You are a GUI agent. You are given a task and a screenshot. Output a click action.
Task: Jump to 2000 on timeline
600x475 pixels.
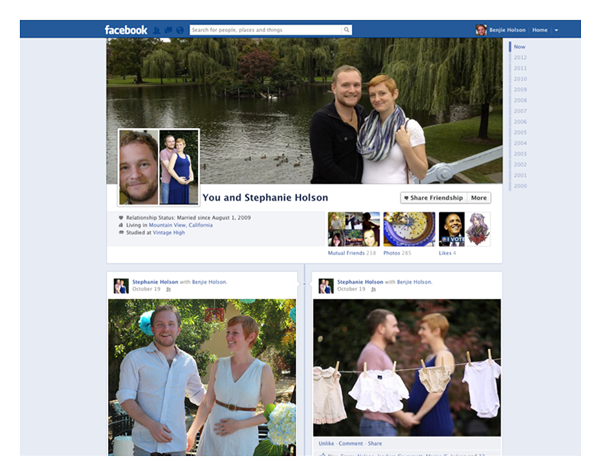point(520,186)
